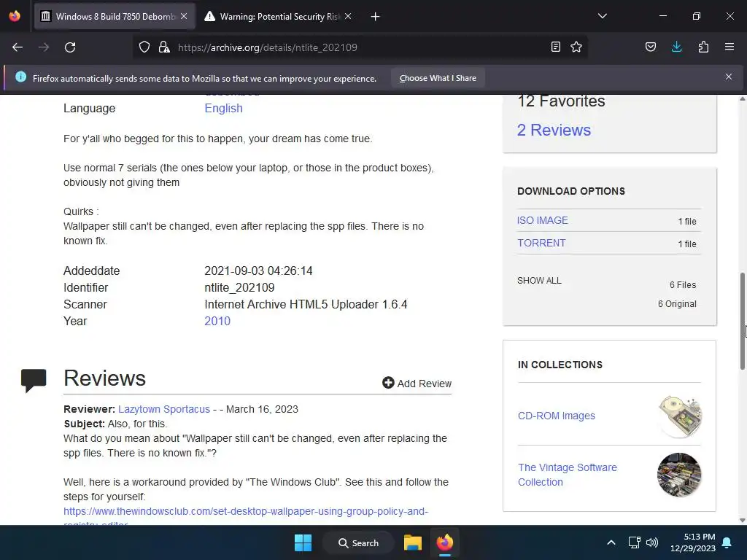Viewport: 747px width, 560px height.
Task: Click Addeddate value 2021-09-03 04:26:14
Action: click(x=258, y=271)
